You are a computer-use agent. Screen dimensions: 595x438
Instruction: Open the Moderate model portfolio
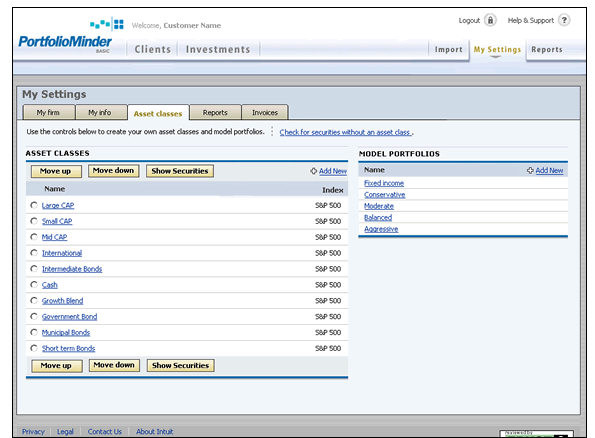[x=379, y=206]
